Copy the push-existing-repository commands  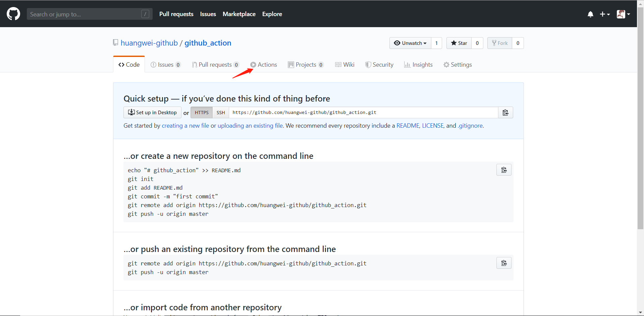coord(504,263)
